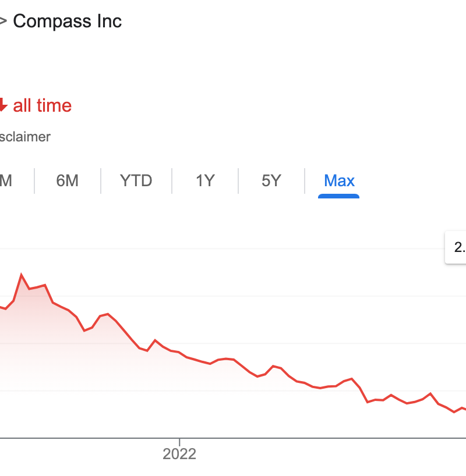
Task: Select the Max time range tab
Action: (x=339, y=180)
